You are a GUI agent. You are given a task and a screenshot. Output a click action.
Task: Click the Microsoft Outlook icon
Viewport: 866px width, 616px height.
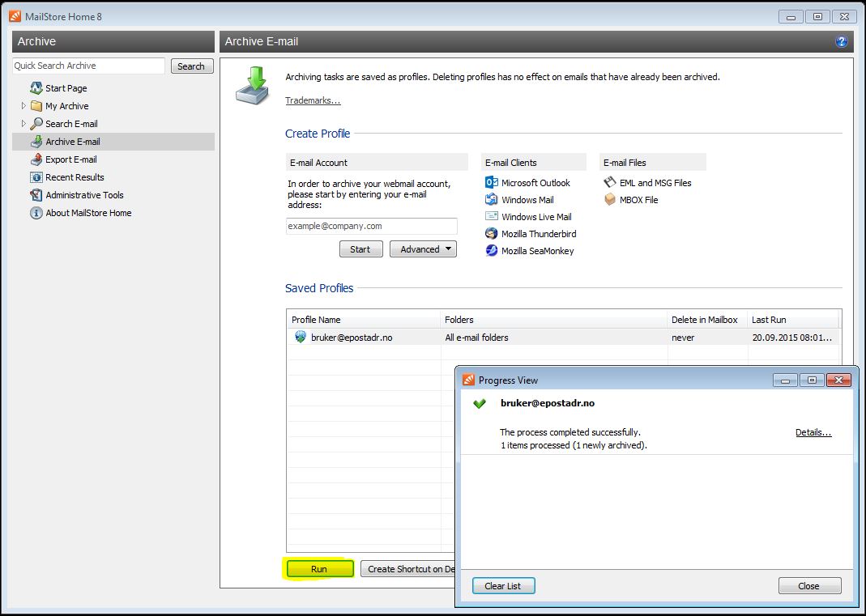pos(492,183)
